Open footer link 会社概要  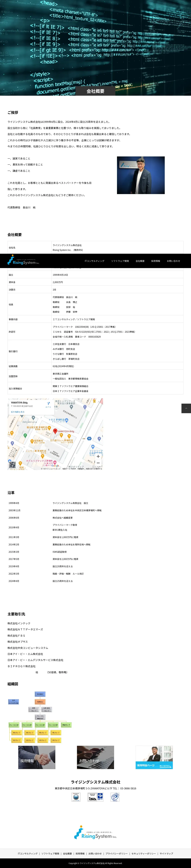click(67, 853)
